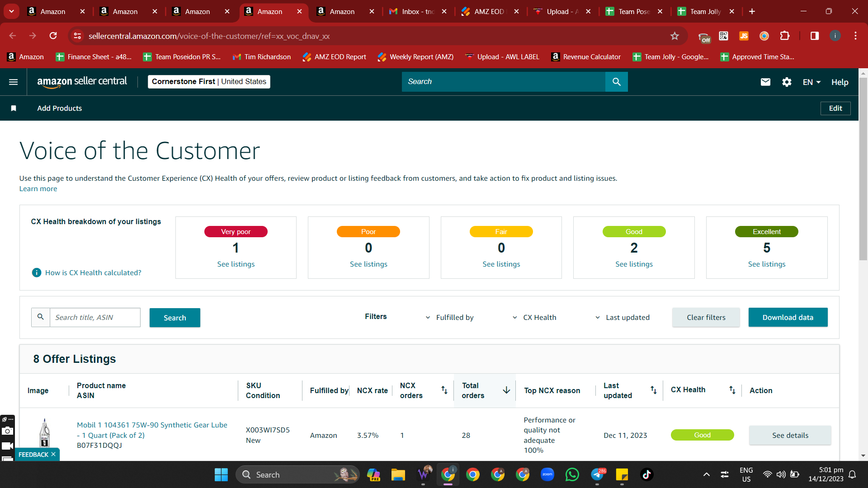Click the Amazon Seller Central logo
The height and width of the screenshot is (488, 868).
pyautogui.click(x=82, y=82)
